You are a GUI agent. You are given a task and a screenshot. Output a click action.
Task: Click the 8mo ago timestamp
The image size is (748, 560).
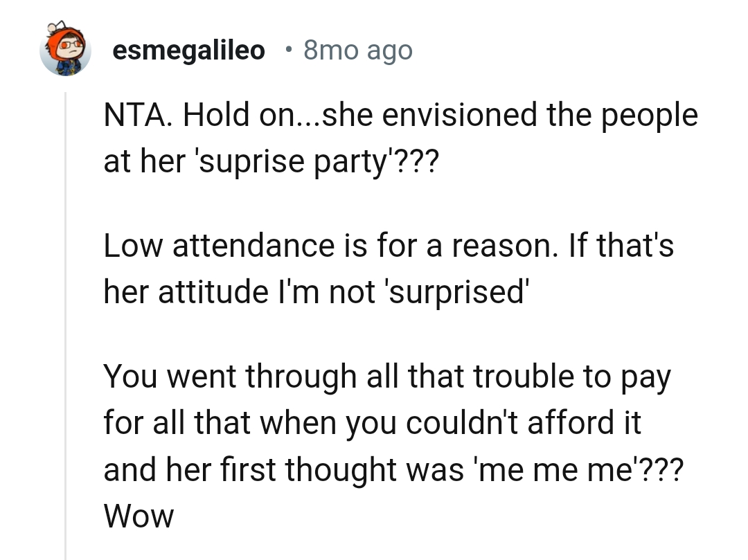(x=357, y=49)
